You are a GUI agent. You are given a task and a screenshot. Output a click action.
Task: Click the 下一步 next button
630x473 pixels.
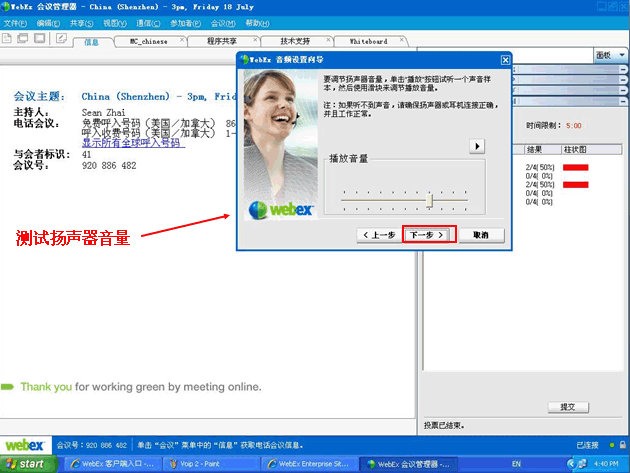[x=427, y=235]
